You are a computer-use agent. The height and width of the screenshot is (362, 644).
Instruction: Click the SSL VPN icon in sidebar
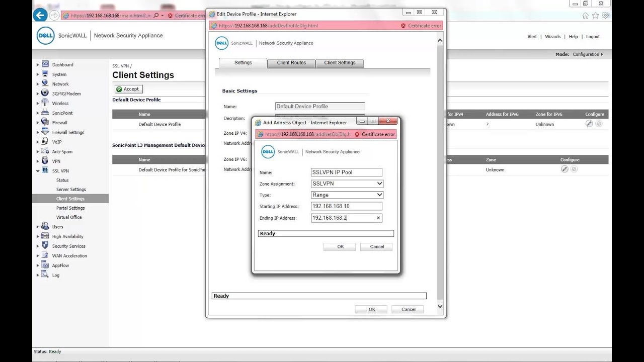tap(45, 170)
